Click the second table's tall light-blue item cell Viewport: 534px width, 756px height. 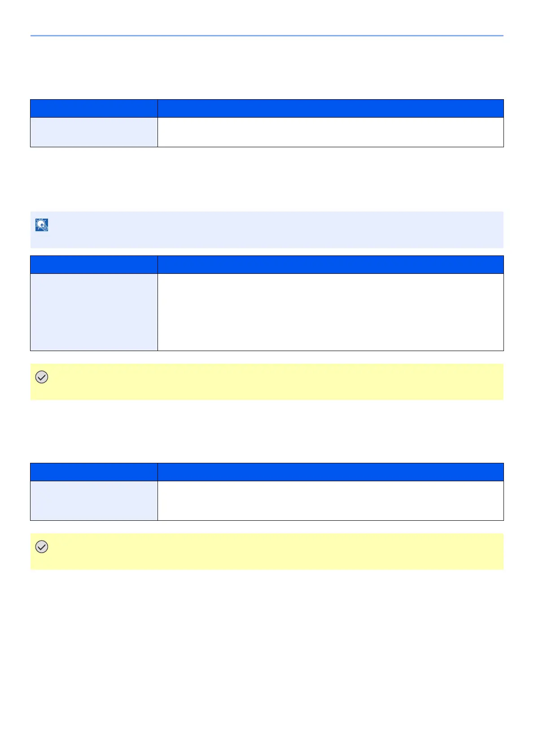click(x=94, y=312)
